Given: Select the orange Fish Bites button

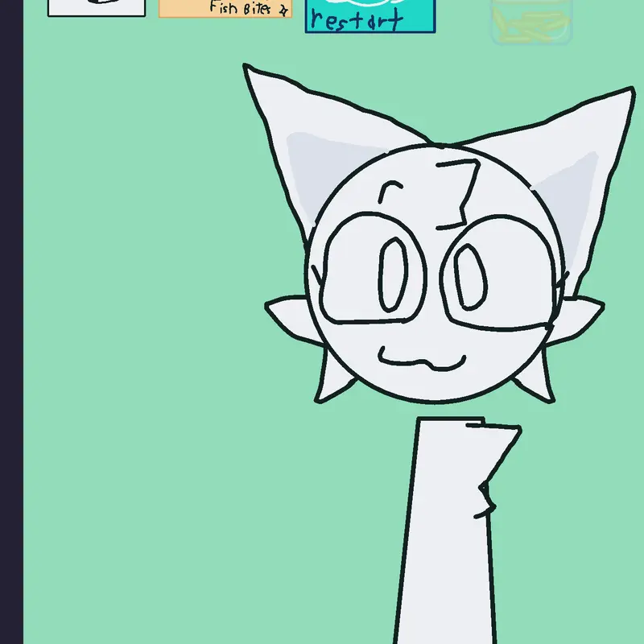Looking at the screenshot, I should [225, 9].
